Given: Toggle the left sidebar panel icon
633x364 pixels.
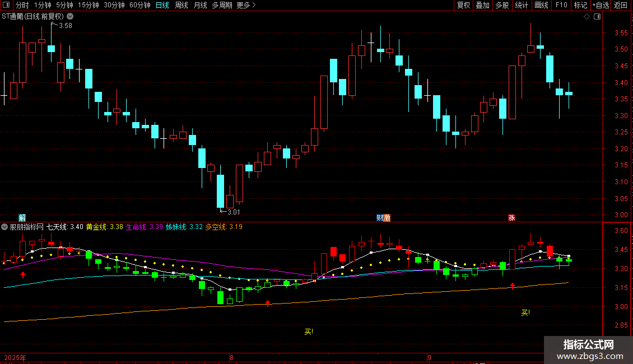Looking at the screenshot, I should 6,5.
